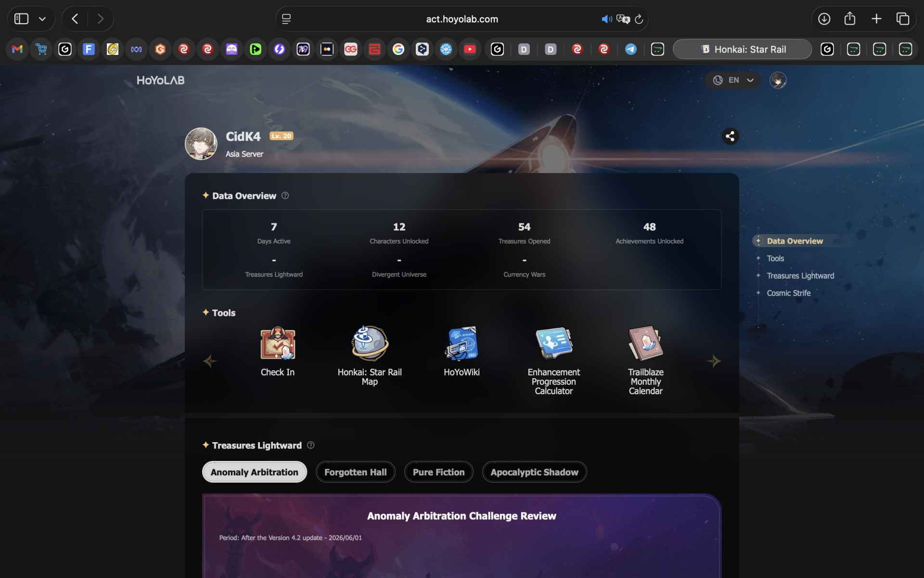Expand the sidebar tab group chevron
Viewport: 924px width, 578px height.
tap(42, 19)
